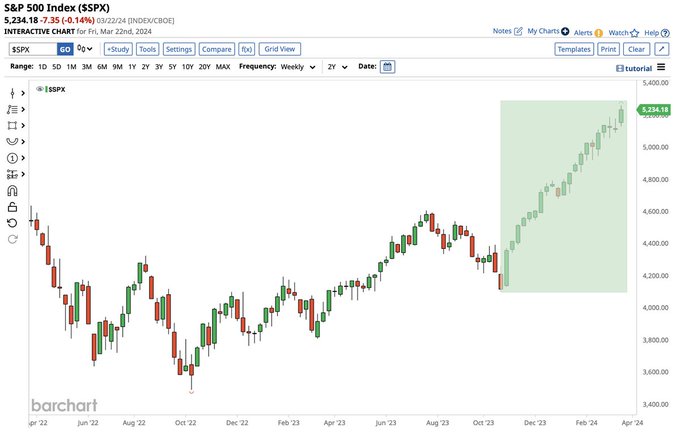Select the MAX range option
Screen dimensions: 680x440
pos(222,67)
